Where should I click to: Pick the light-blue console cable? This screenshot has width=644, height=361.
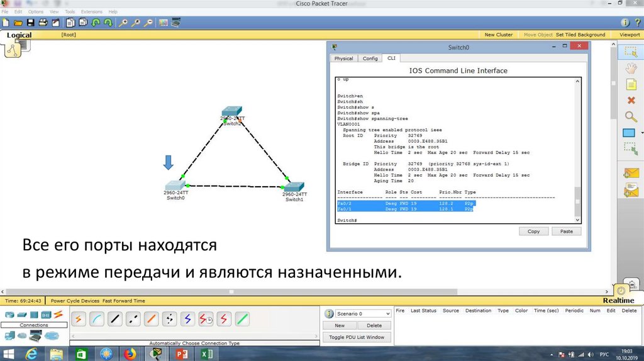click(x=96, y=319)
